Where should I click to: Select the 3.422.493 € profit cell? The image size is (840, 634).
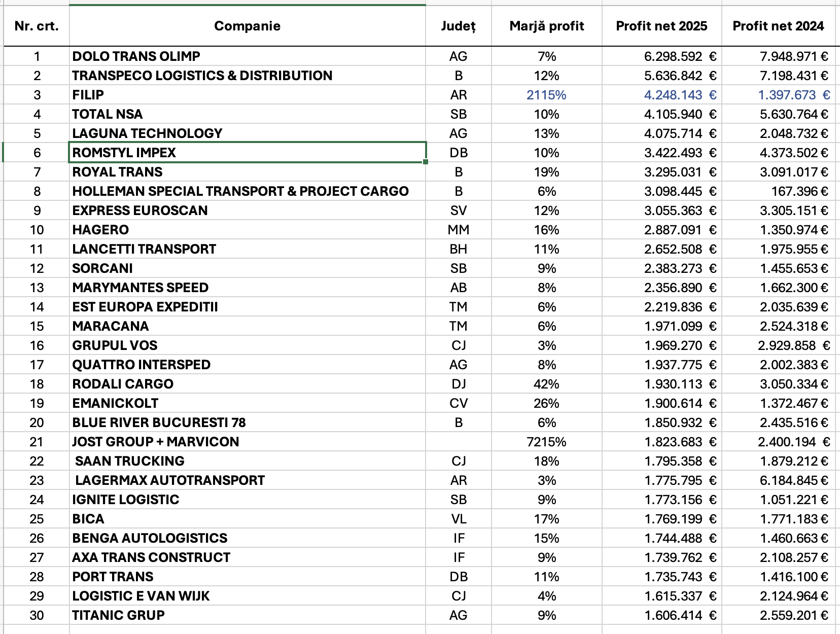point(662,153)
